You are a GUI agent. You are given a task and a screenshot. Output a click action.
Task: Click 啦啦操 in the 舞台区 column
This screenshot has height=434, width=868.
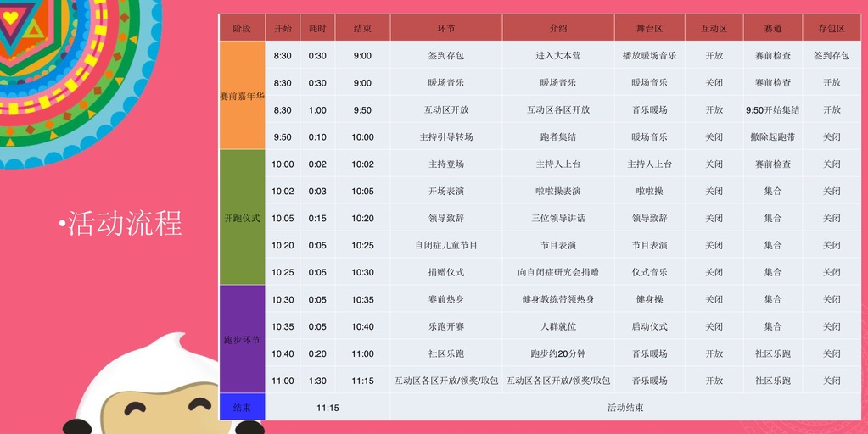(649, 191)
